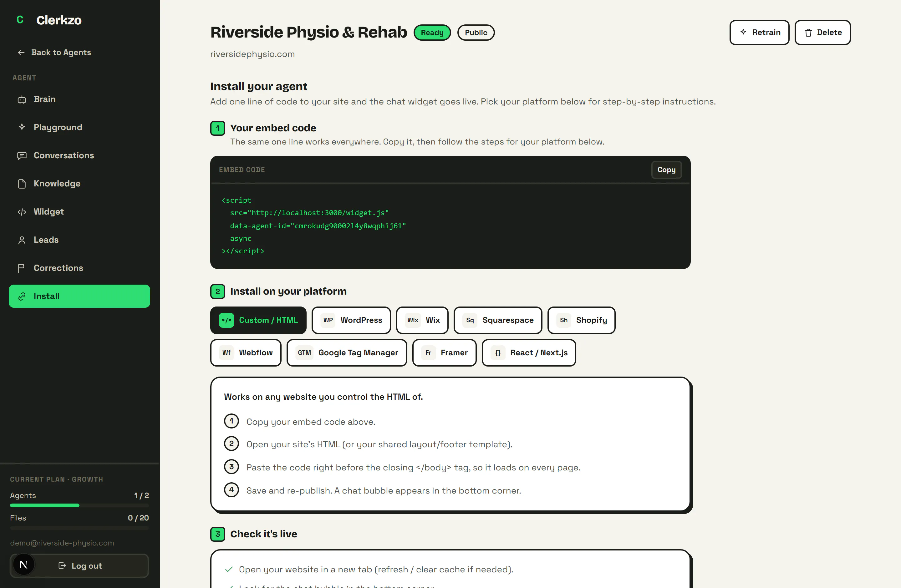Click the Public visibility badge
The height and width of the screenshot is (588, 901).
pyautogui.click(x=476, y=33)
